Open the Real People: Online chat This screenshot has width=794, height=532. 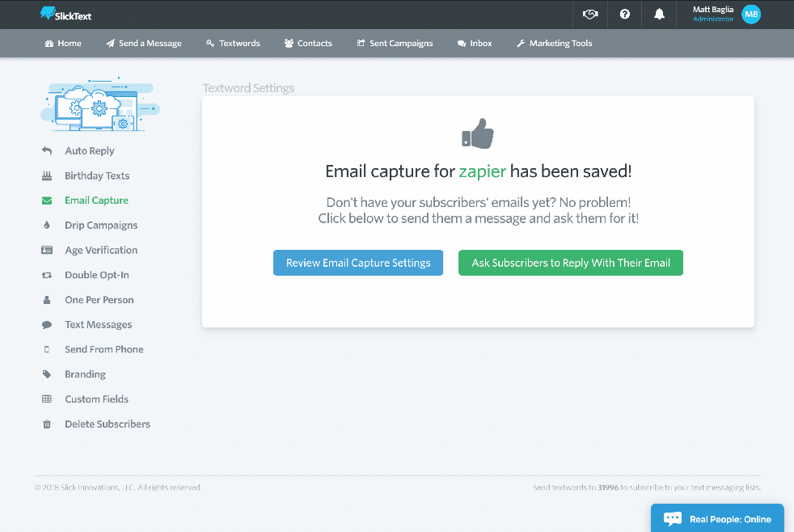click(717, 517)
